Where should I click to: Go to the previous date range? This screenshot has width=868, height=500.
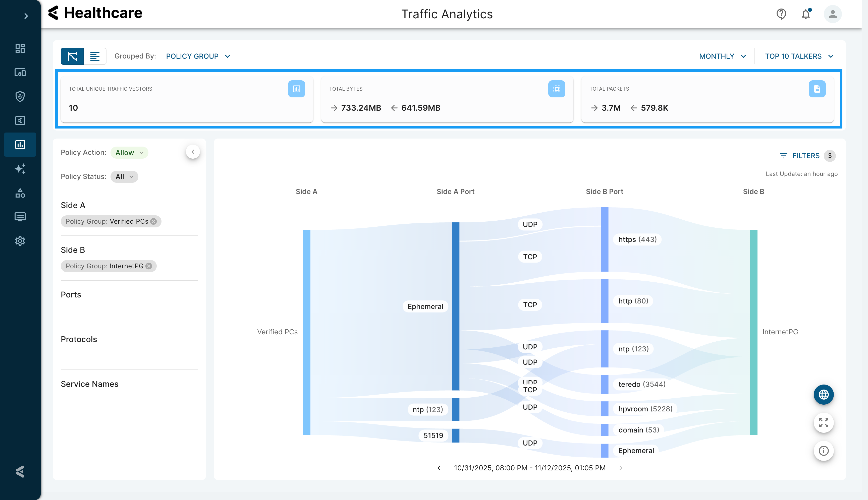[439, 468]
